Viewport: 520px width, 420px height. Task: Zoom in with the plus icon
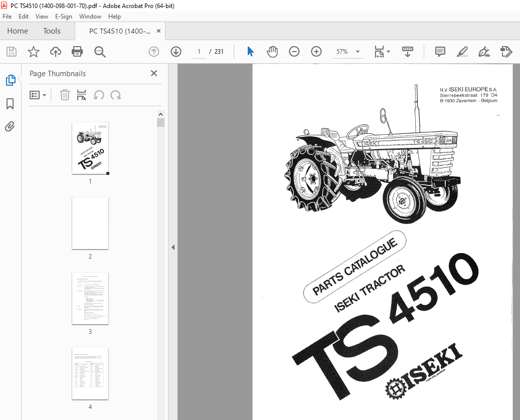(x=316, y=52)
